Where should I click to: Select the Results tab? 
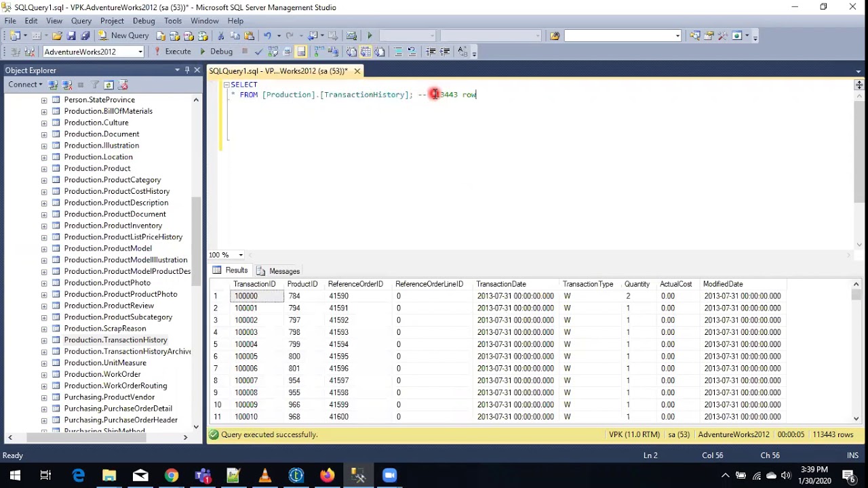(230, 270)
